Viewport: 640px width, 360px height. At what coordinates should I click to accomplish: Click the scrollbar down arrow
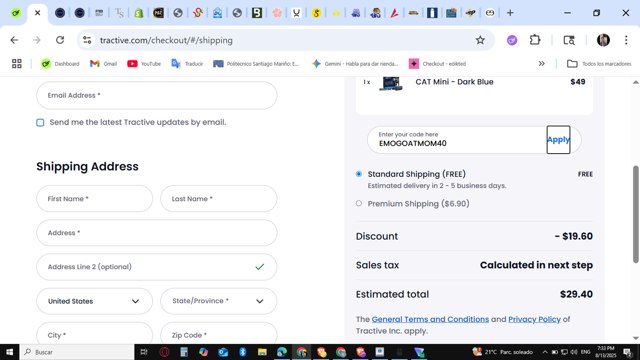pos(636,338)
